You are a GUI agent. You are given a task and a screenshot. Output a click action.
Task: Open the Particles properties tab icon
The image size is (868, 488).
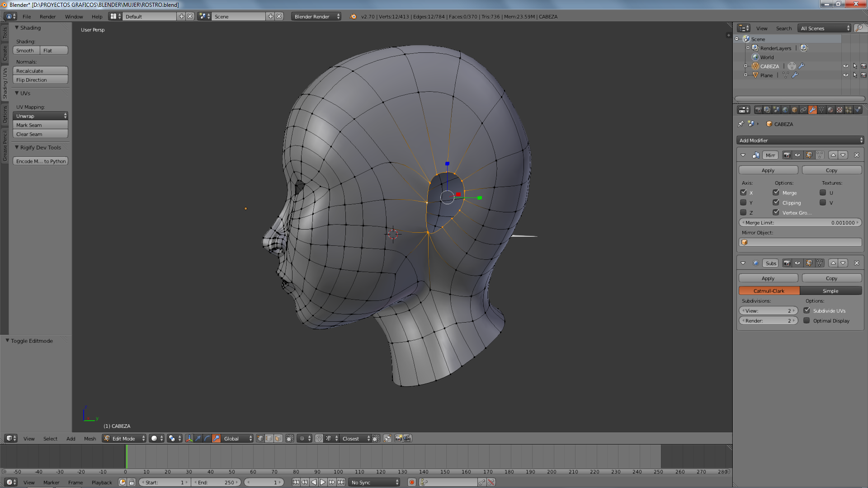click(849, 110)
